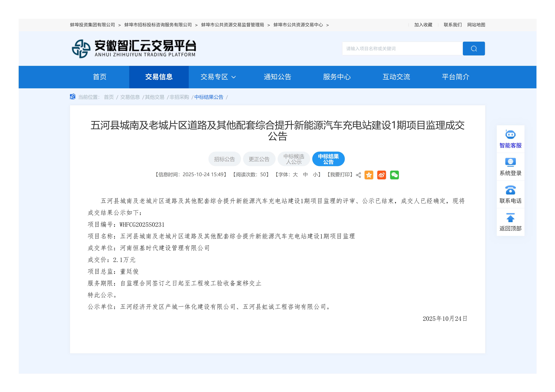The height and width of the screenshot is (392, 555).
Task: Click the 加入收藏 link at top
Action: [x=423, y=25]
